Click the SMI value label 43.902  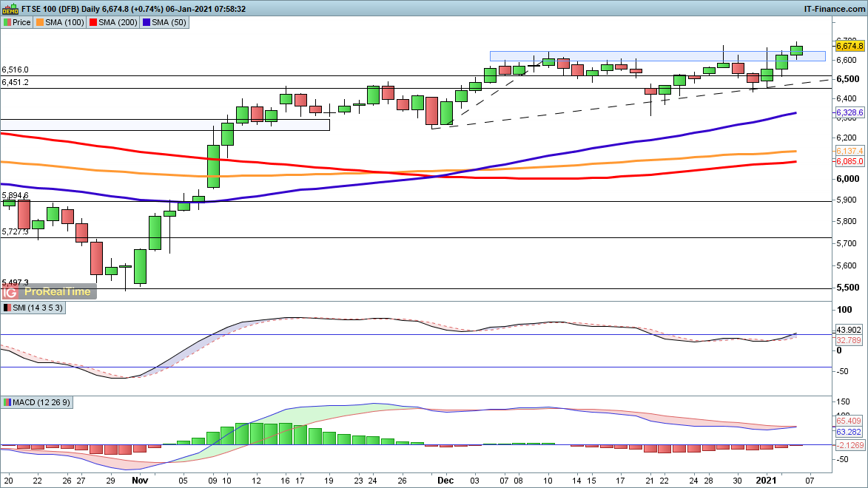pos(849,330)
